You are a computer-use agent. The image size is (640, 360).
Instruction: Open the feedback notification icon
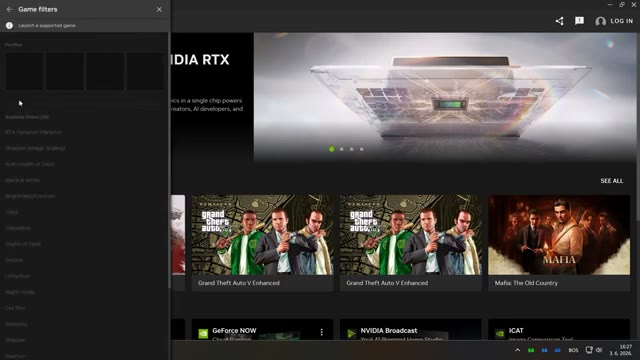(x=579, y=21)
